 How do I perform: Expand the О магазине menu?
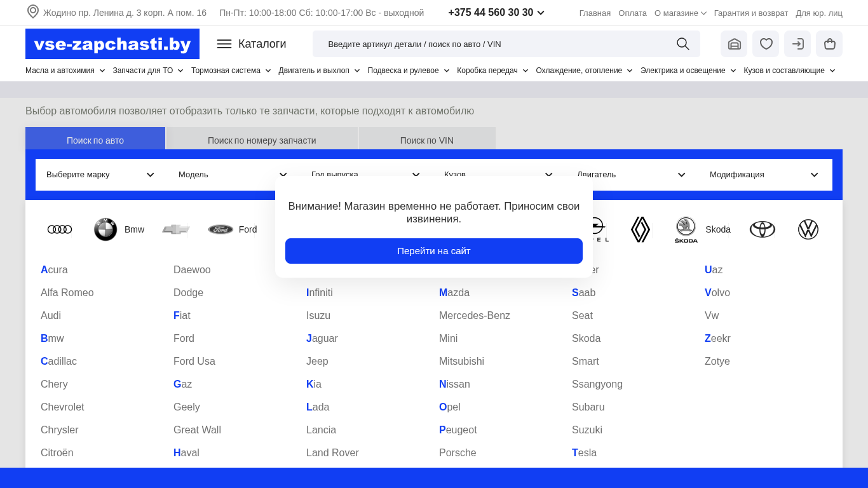click(681, 13)
